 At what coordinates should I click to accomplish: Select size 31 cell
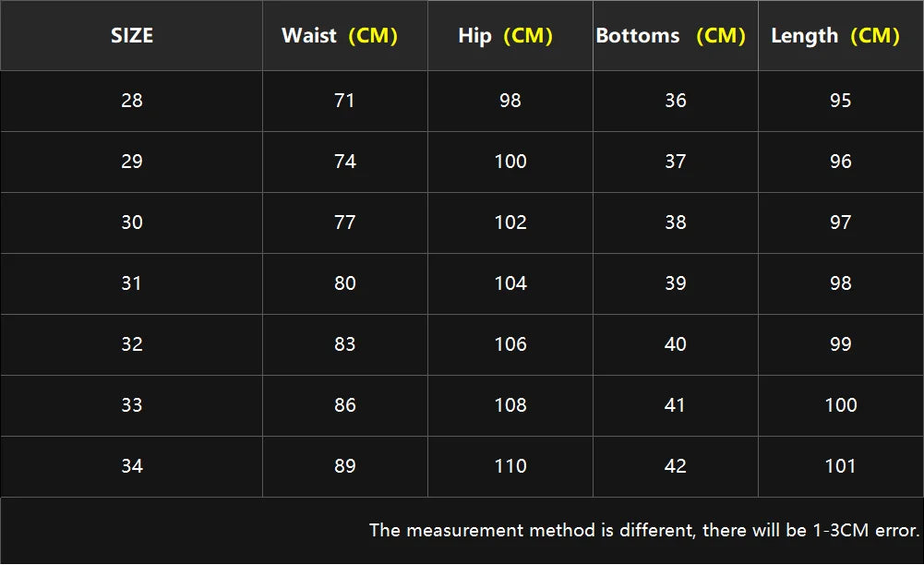tap(132, 283)
